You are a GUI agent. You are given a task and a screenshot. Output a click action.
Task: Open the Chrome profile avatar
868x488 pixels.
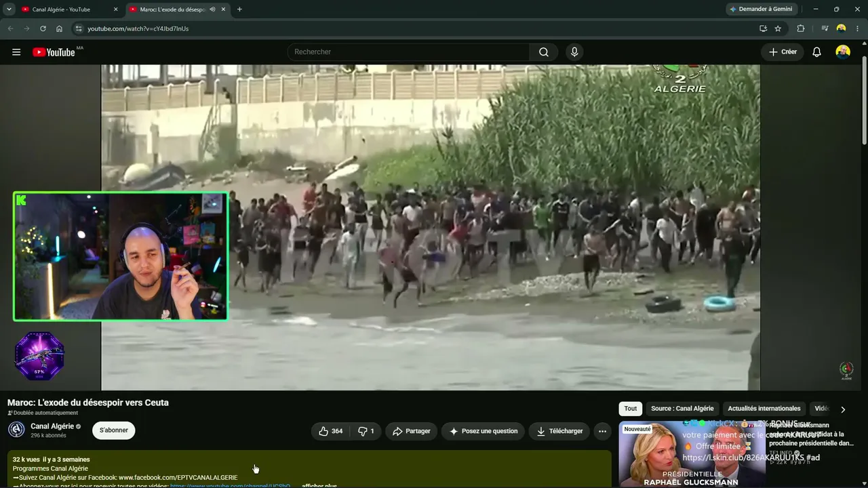(841, 28)
